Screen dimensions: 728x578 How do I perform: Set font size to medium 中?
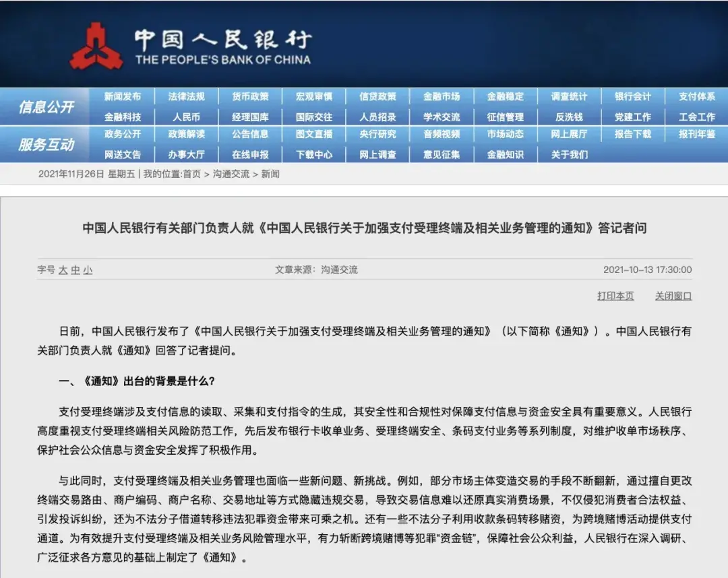point(75,270)
